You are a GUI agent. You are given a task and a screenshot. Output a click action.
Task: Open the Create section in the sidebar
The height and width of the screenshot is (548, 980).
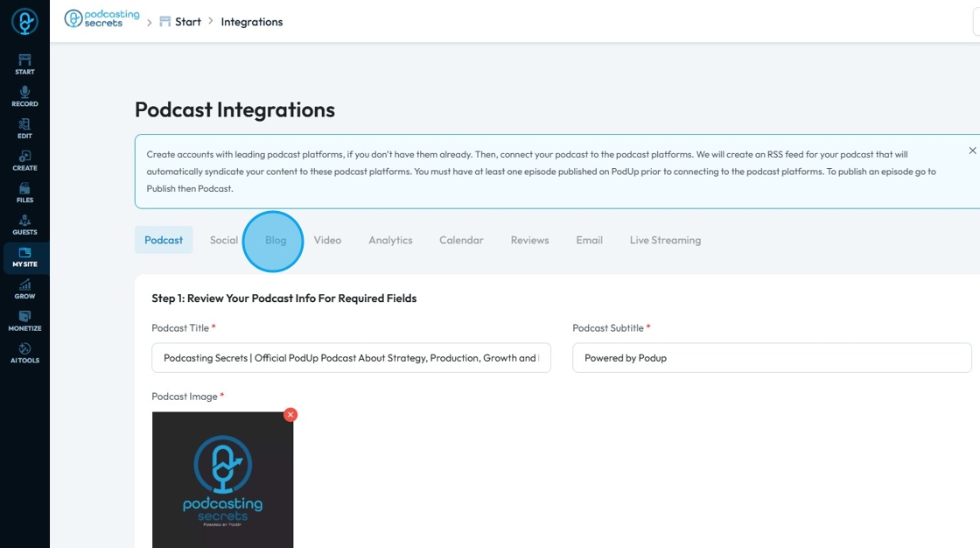point(25,161)
